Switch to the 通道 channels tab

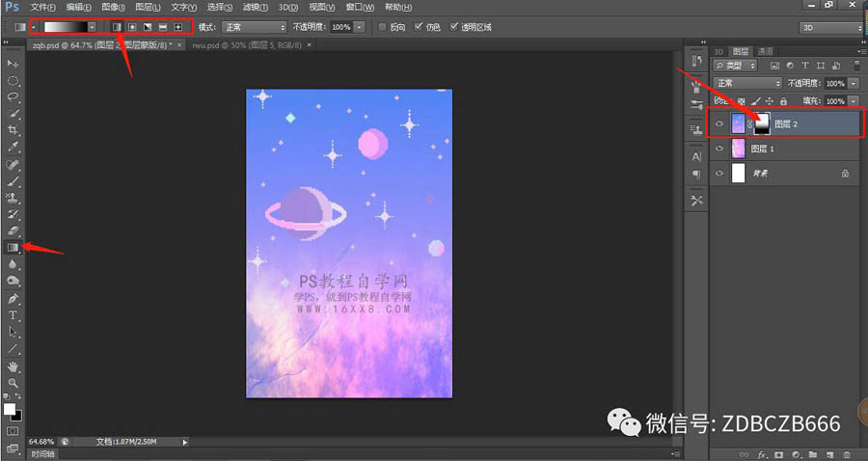(765, 51)
